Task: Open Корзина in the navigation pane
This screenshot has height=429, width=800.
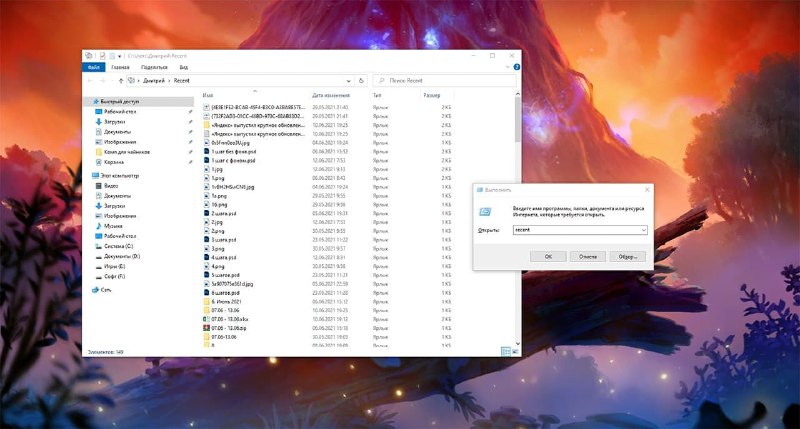Action: pos(114,162)
